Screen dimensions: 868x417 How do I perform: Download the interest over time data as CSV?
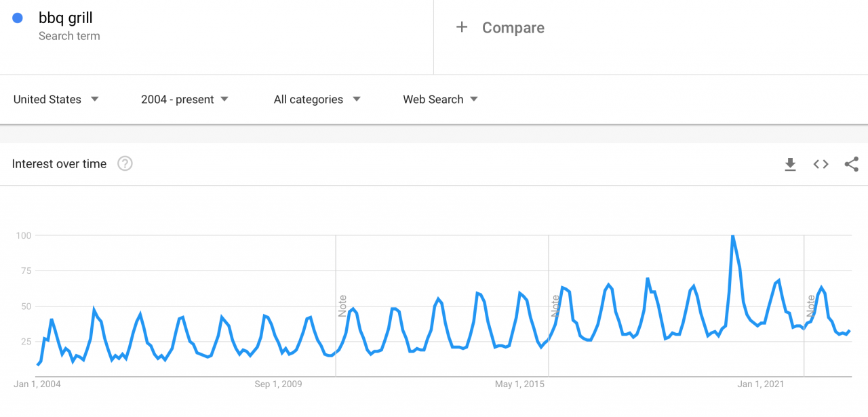click(790, 163)
